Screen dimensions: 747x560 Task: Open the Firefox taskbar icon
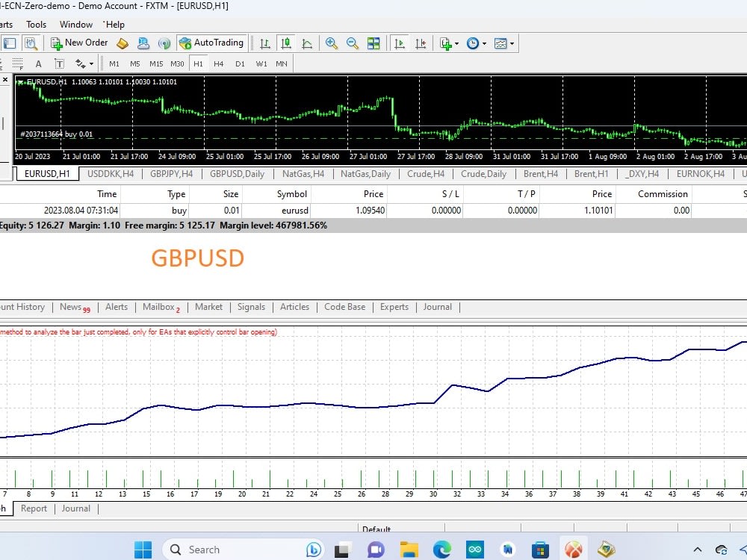(572, 549)
